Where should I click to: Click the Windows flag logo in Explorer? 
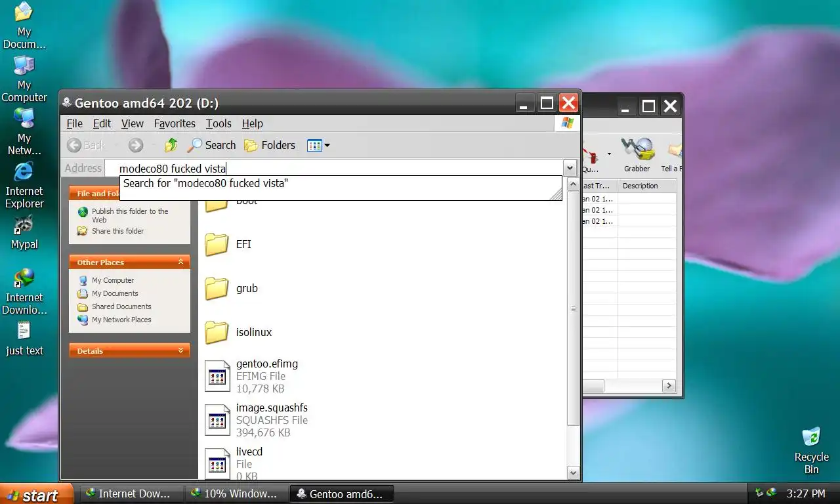click(568, 123)
